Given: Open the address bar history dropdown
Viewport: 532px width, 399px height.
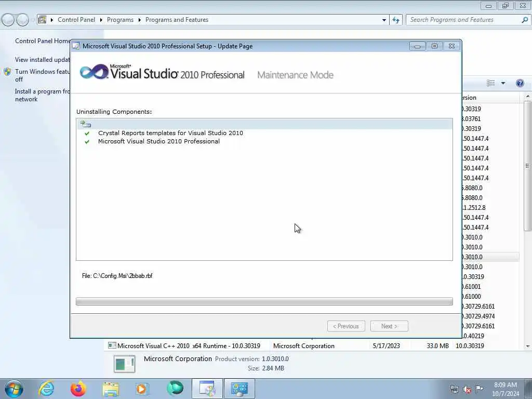Looking at the screenshot, I should [384, 20].
